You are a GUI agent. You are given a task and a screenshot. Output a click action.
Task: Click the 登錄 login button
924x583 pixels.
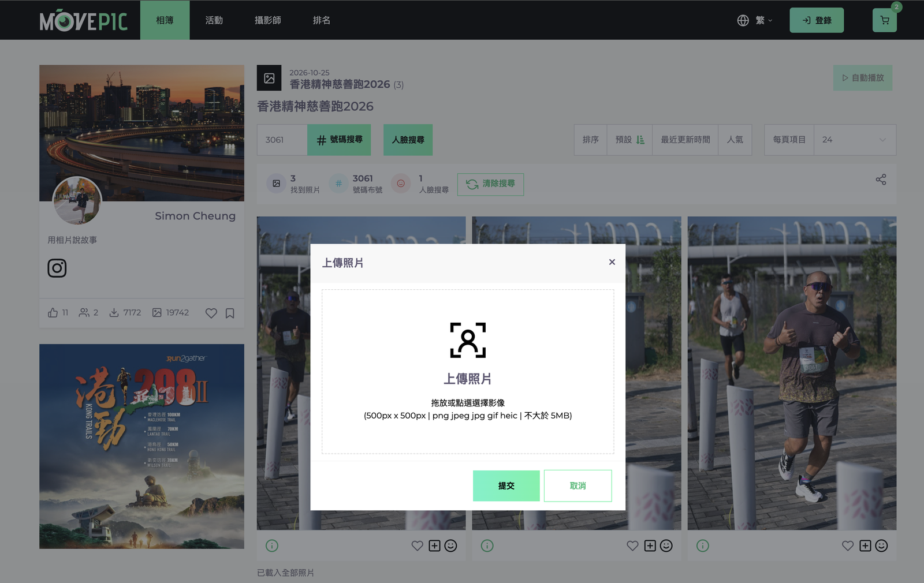click(817, 20)
